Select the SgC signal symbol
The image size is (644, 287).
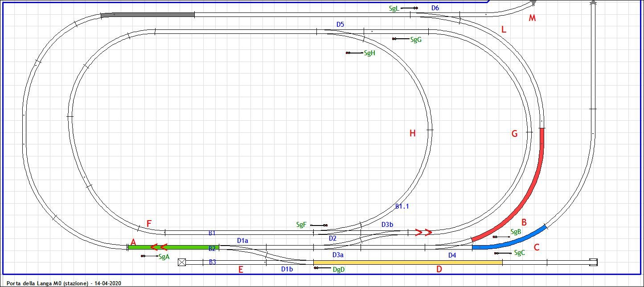coord(497,253)
